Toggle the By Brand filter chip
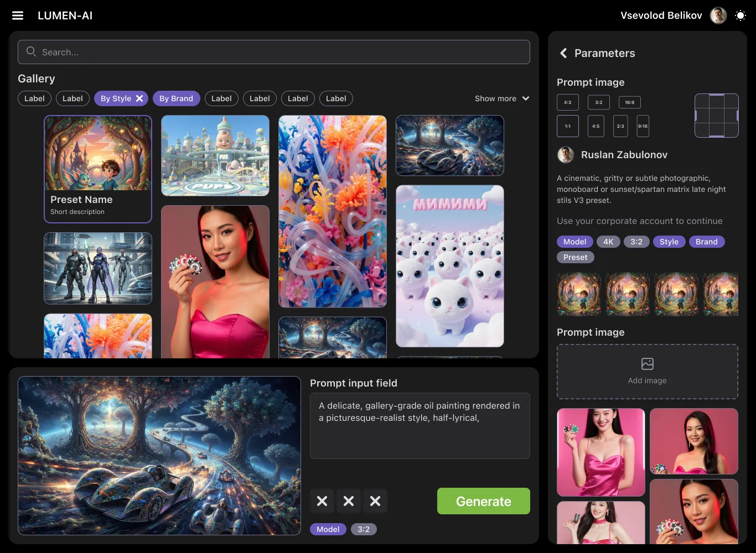756x553 pixels. [x=176, y=98]
